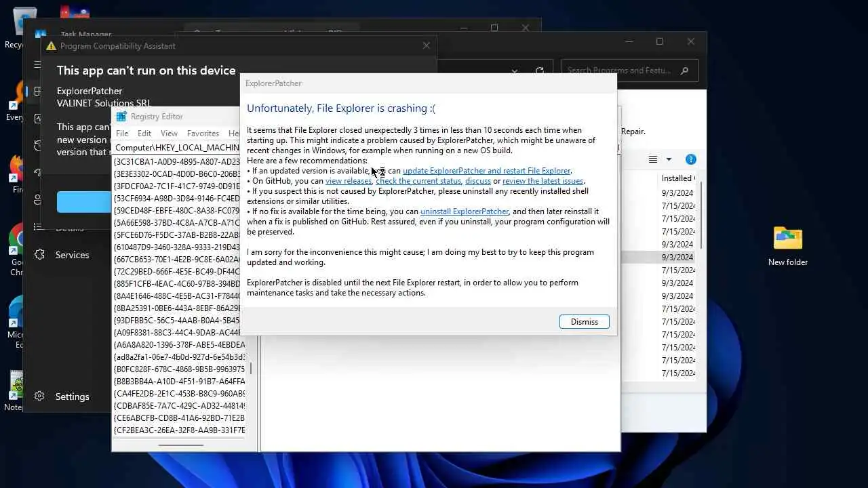This screenshot has width=868, height=488.
Task: Open the View menu in Registry Editor
Action: tap(169, 134)
